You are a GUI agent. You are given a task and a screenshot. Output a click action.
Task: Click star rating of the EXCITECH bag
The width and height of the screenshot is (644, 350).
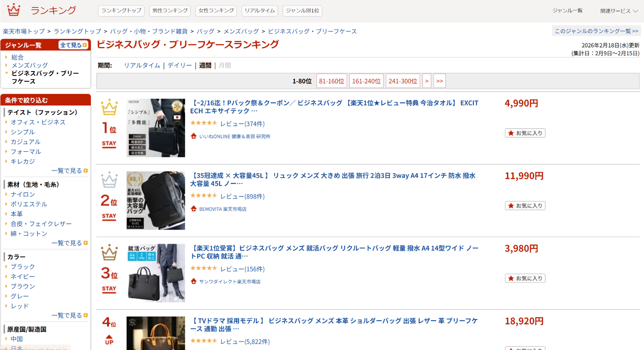[204, 123]
